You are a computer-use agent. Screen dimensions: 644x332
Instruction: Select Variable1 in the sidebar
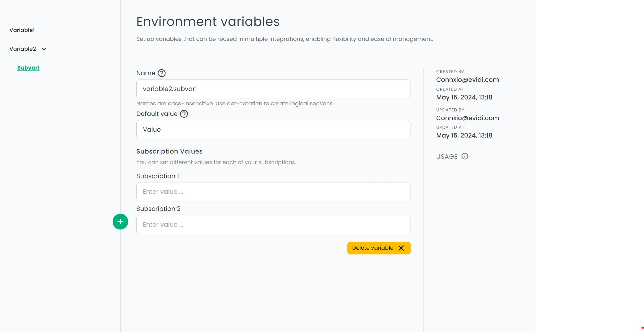[22, 30]
